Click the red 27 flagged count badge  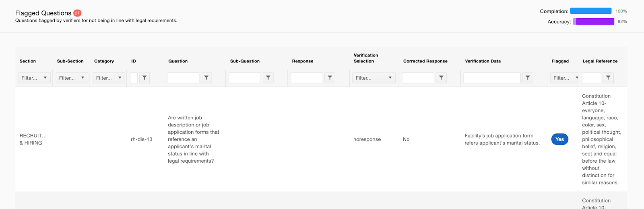point(77,13)
